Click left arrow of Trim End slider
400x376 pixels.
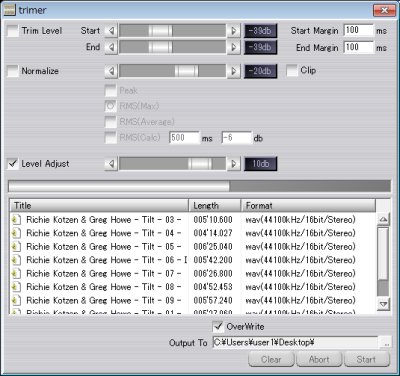(x=111, y=47)
